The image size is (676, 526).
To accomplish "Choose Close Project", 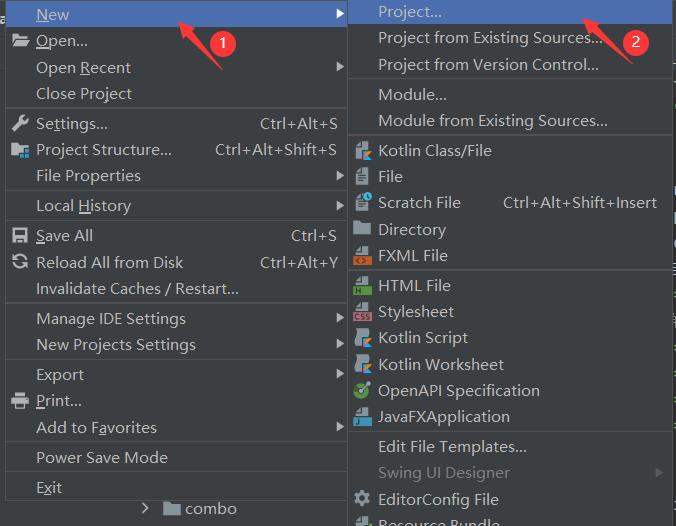I will pos(176,94).
